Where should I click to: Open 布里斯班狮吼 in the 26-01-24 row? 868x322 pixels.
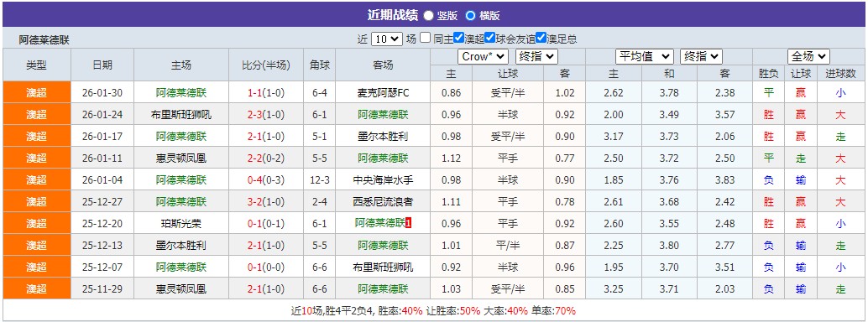pyautogui.click(x=181, y=115)
